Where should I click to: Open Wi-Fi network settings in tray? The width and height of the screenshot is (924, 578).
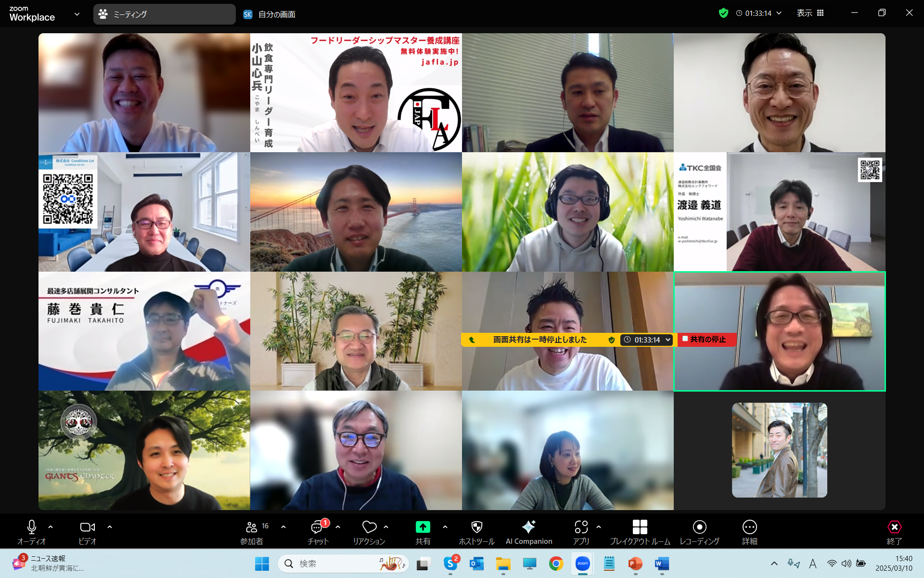[x=832, y=564]
